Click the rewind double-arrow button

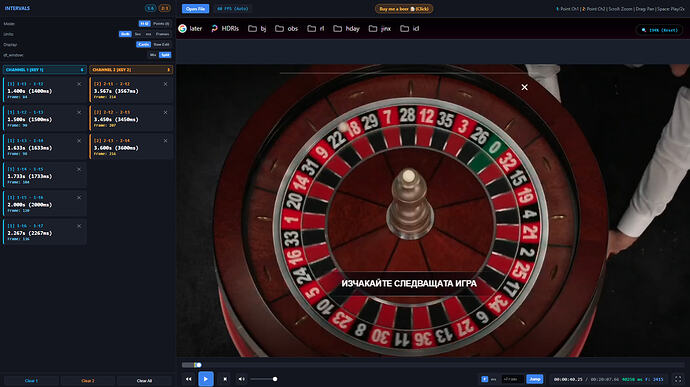(188, 379)
